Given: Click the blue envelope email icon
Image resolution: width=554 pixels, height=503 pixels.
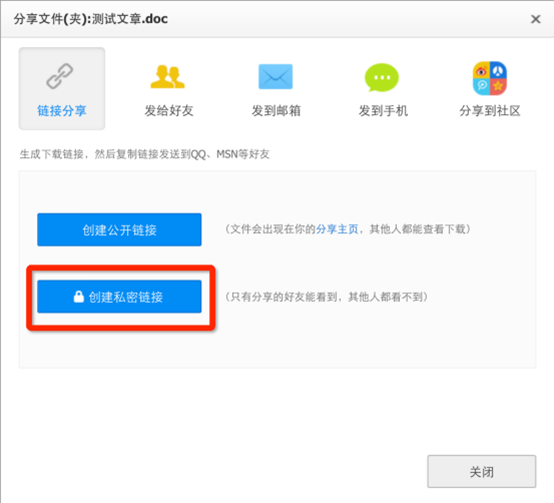Looking at the screenshot, I should [276, 76].
